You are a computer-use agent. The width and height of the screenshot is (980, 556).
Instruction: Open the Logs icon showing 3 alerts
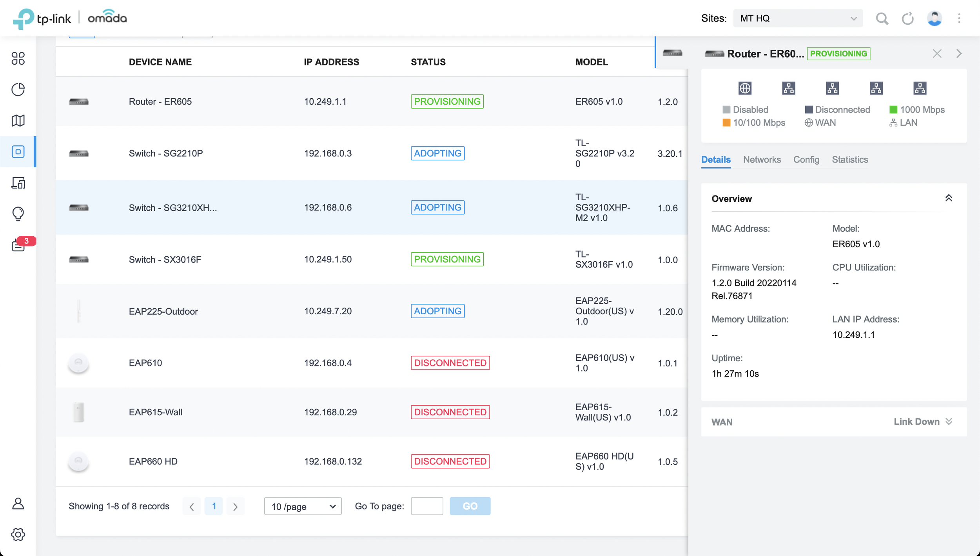tap(18, 245)
